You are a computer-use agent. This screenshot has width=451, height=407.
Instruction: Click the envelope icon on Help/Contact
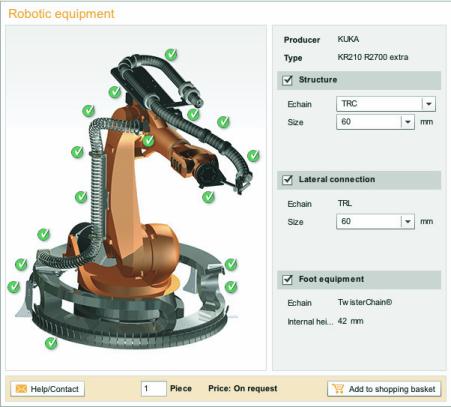[x=21, y=389]
